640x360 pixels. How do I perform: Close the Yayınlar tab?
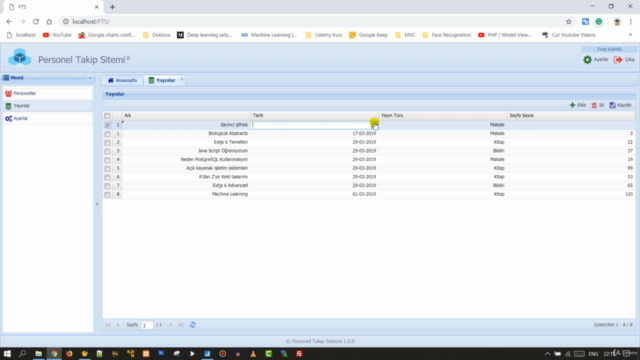(182, 80)
